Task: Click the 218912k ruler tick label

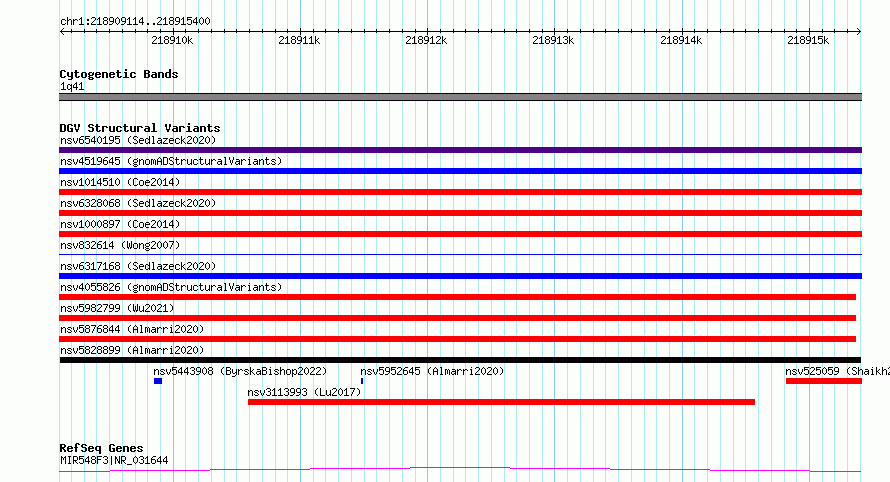Action: click(426, 40)
